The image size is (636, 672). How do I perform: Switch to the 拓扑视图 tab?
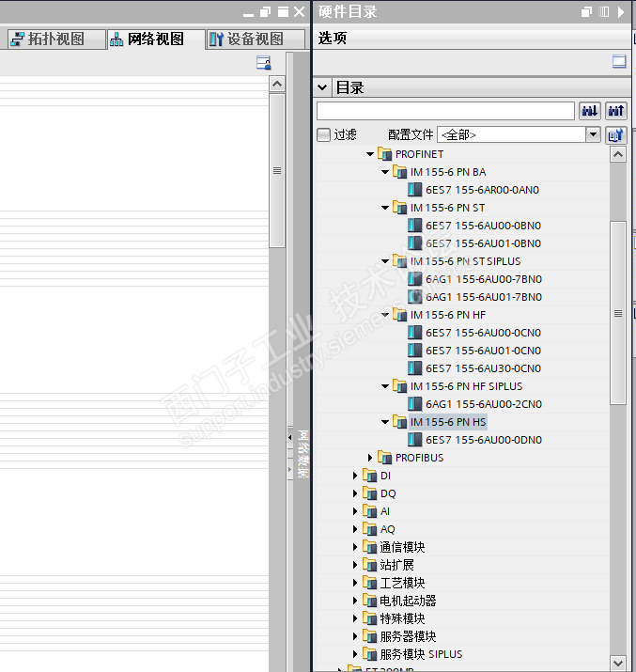point(56,39)
